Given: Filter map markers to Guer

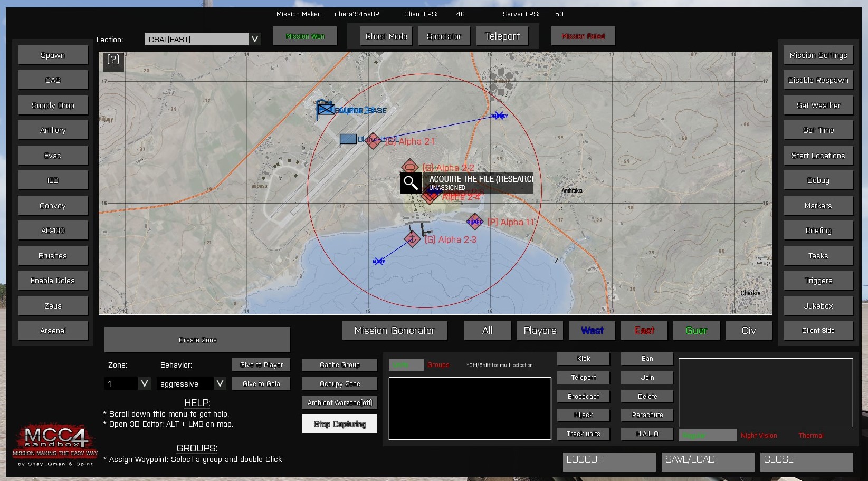Looking at the screenshot, I should (697, 331).
